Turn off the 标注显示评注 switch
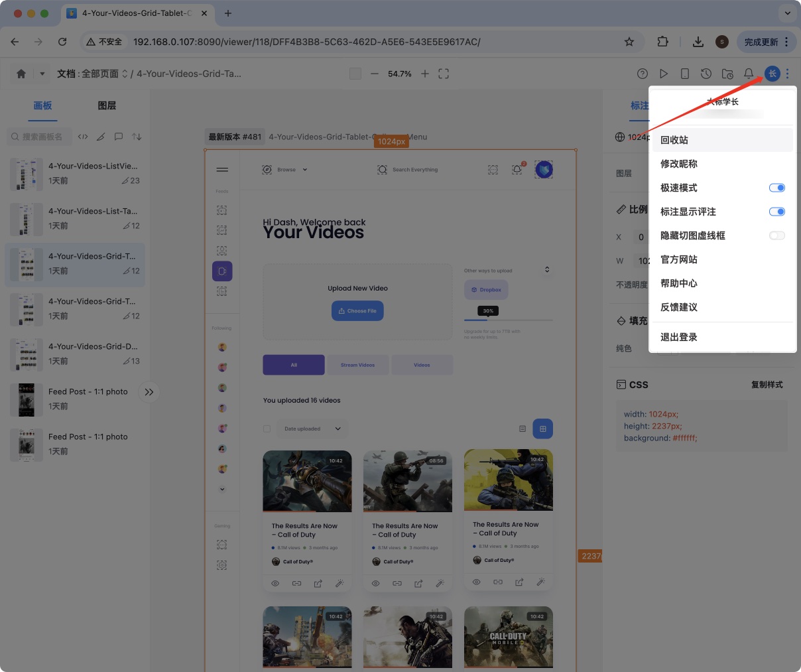Screen dimensions: 801x672 (x=776, y=212)
